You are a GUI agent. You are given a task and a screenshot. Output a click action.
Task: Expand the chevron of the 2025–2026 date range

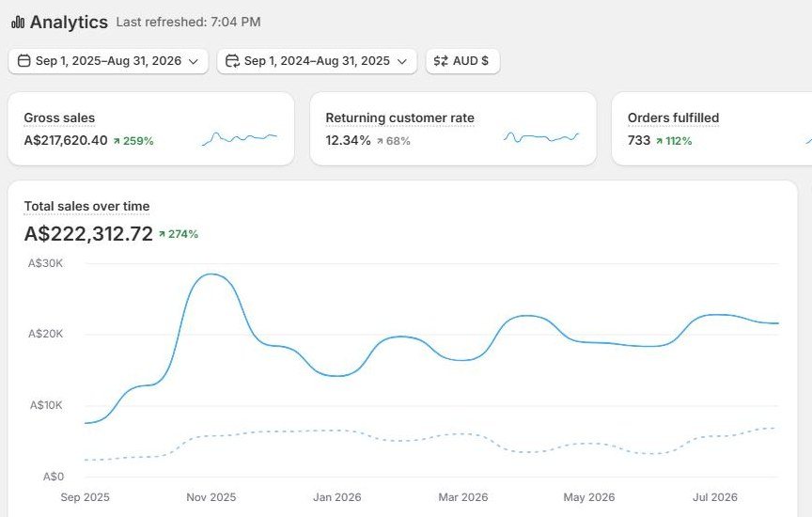[194, 62]
